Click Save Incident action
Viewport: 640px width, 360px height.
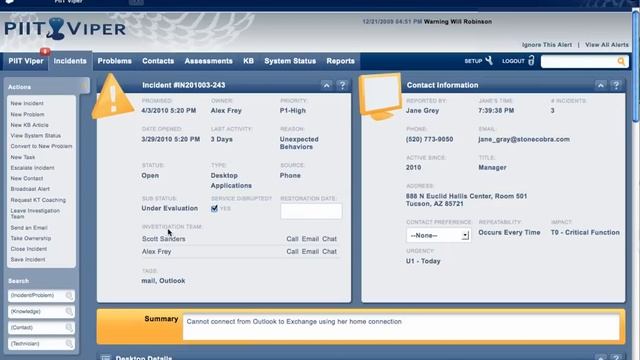(x=28, y=260)
